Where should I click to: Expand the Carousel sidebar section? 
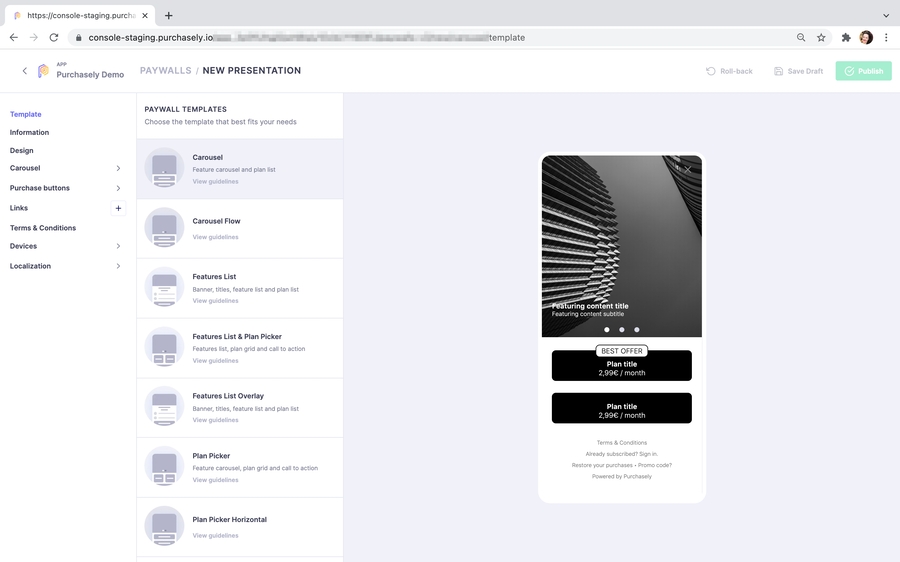coord(118,168)
